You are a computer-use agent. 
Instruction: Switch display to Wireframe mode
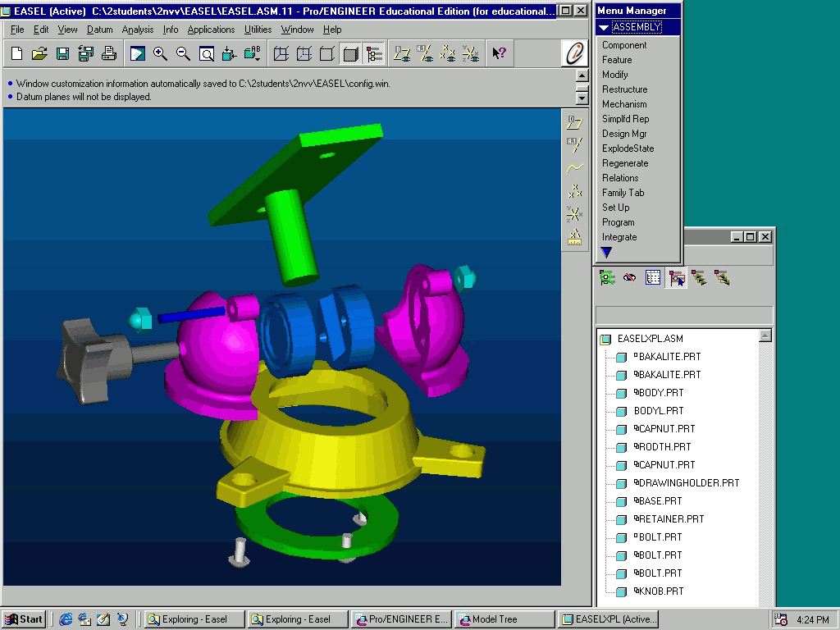(281, 53)
